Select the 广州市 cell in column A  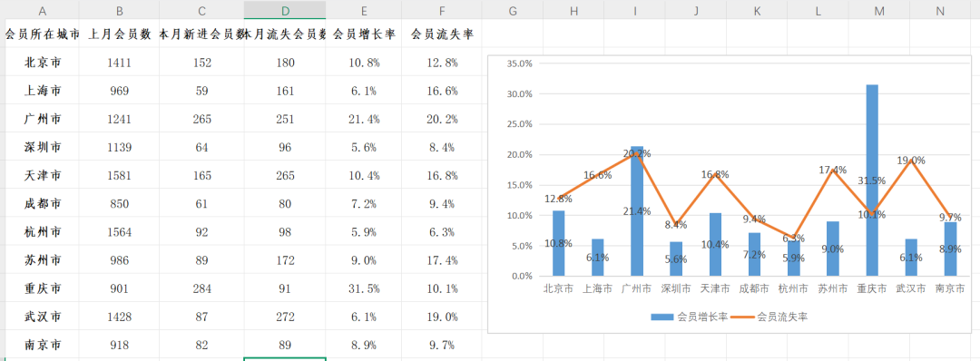point(43,119)
